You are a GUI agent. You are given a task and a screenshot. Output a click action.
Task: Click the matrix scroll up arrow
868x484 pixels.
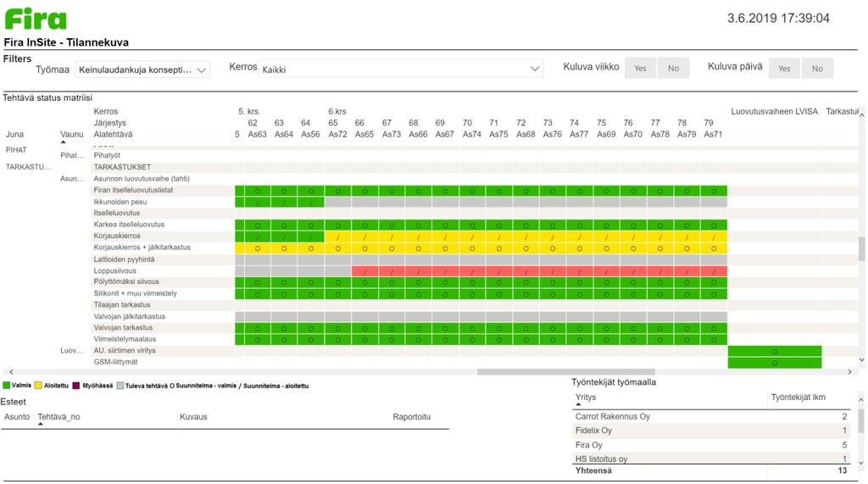click(x=861, y=114)
